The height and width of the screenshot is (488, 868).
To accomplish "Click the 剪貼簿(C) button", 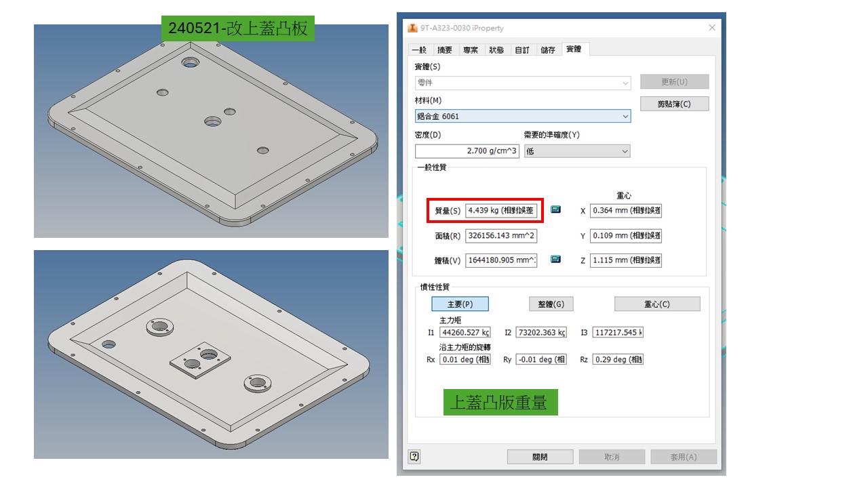I will [674, 104].
